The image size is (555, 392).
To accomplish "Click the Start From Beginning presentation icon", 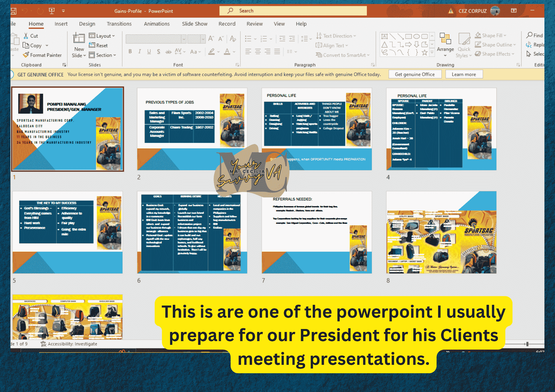I will 52,11.
